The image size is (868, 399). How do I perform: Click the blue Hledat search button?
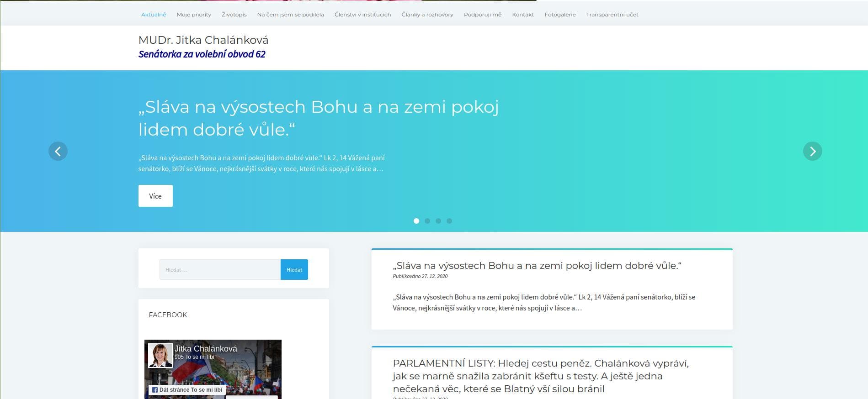click(x=294, y=270)
